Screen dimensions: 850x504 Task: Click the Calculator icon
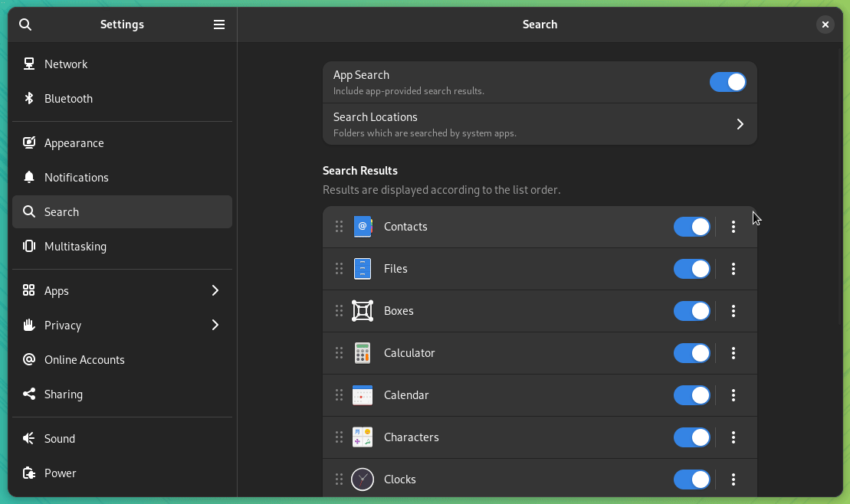363,353
